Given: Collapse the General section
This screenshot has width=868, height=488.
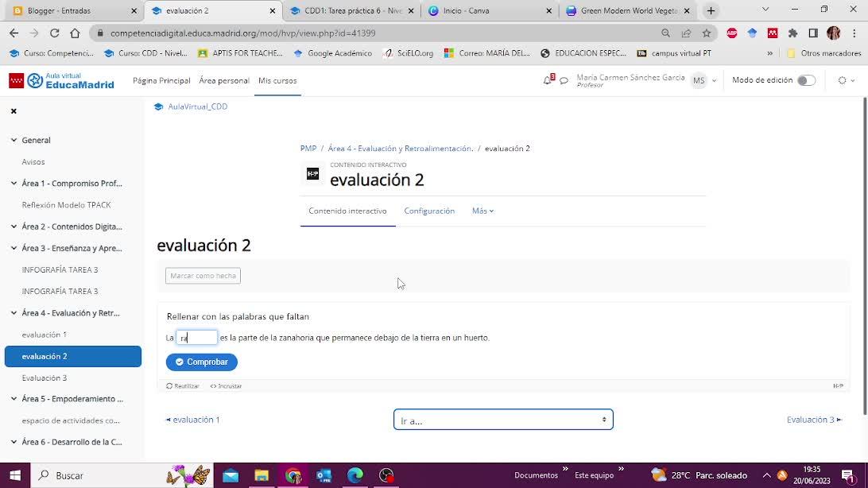Looking at the screenshot, I should [14, 140].
